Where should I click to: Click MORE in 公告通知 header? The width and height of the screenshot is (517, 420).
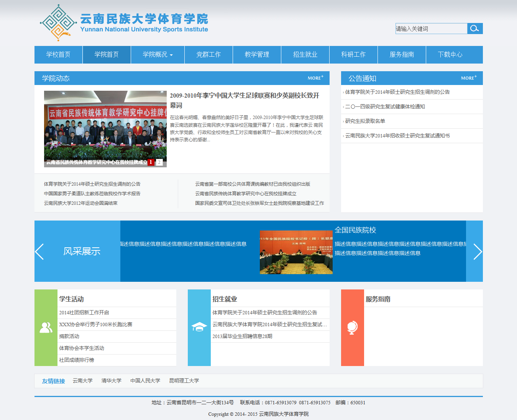coord(469,78)
